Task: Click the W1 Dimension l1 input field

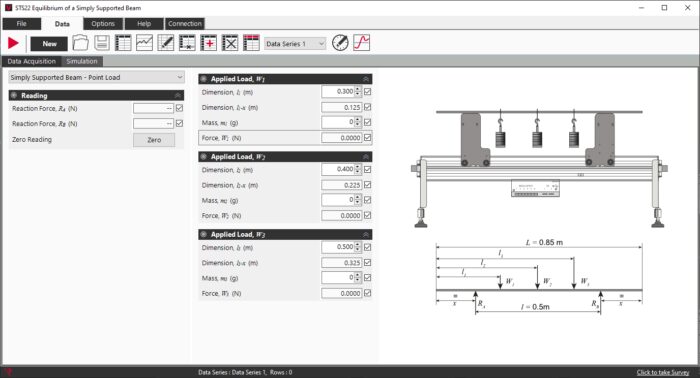Action: pyautogui.click(x=338, y=91)
